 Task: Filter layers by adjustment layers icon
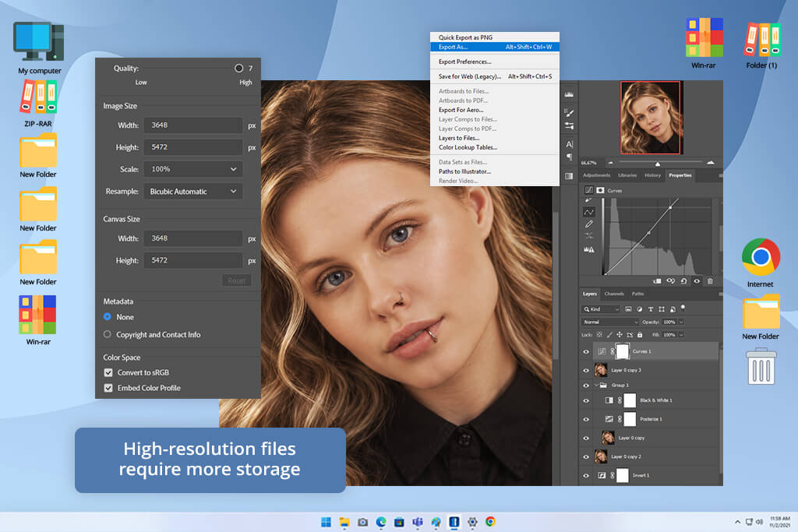pos(640,308)
